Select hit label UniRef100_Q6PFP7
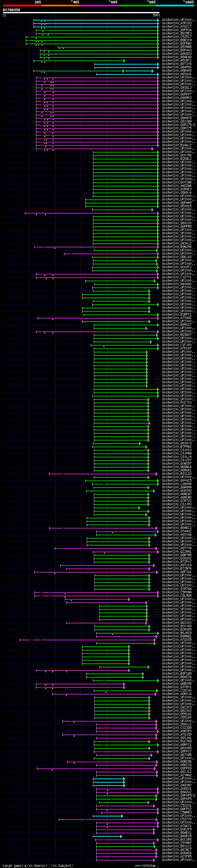The image size is (197, 868). pyautogui.click(x=177, y=94)
